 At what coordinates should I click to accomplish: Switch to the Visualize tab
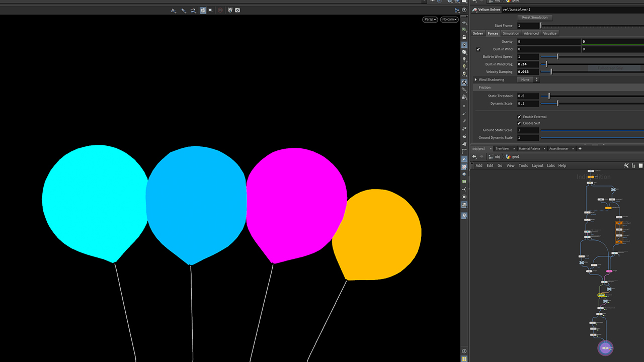point(550,33)
